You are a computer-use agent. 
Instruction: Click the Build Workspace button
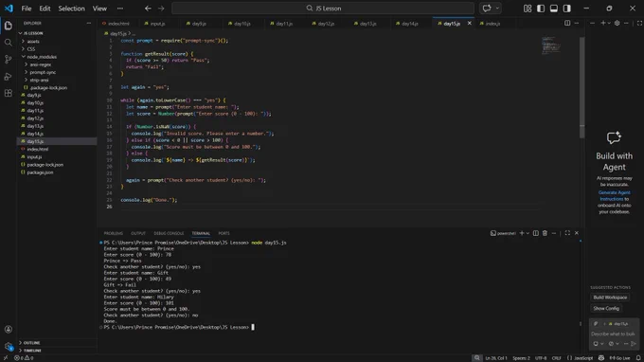coord(610,297)
